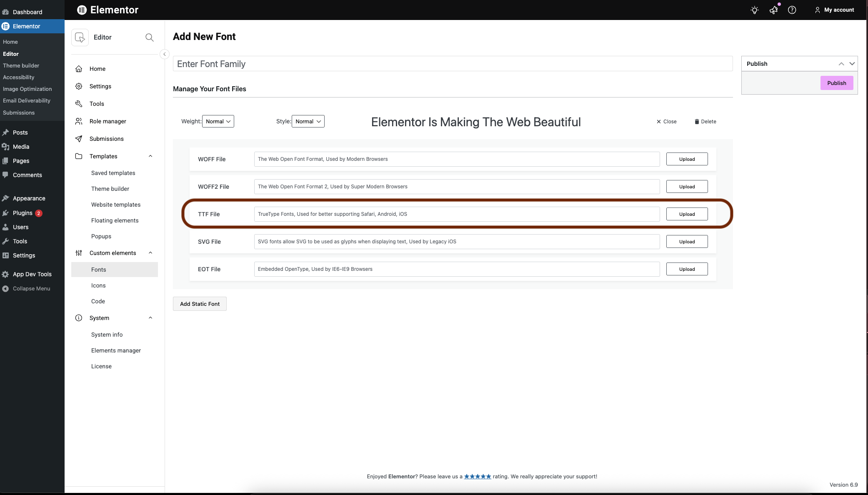868x495 pixels.
Task: Click the Role manager people icon
Action: pos(79,121)
